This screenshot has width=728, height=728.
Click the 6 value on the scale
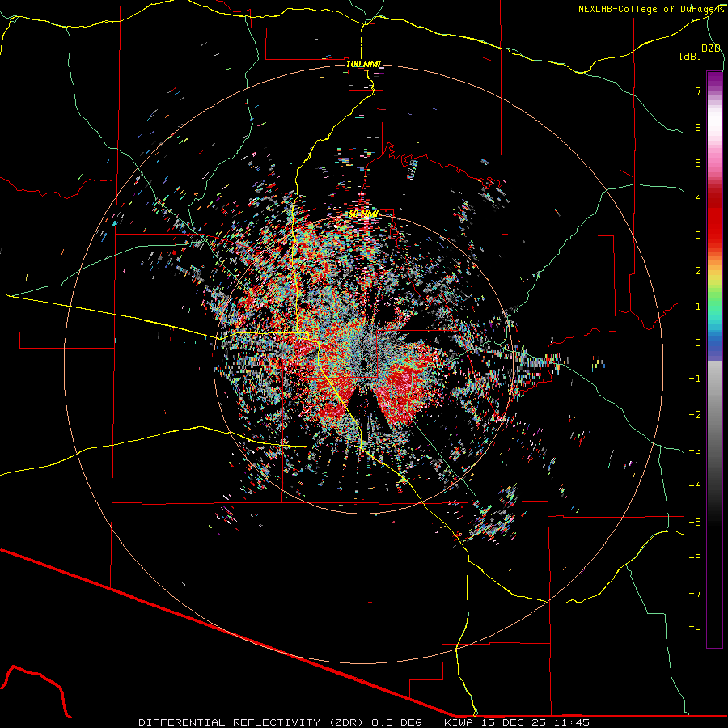click(698, 127)
